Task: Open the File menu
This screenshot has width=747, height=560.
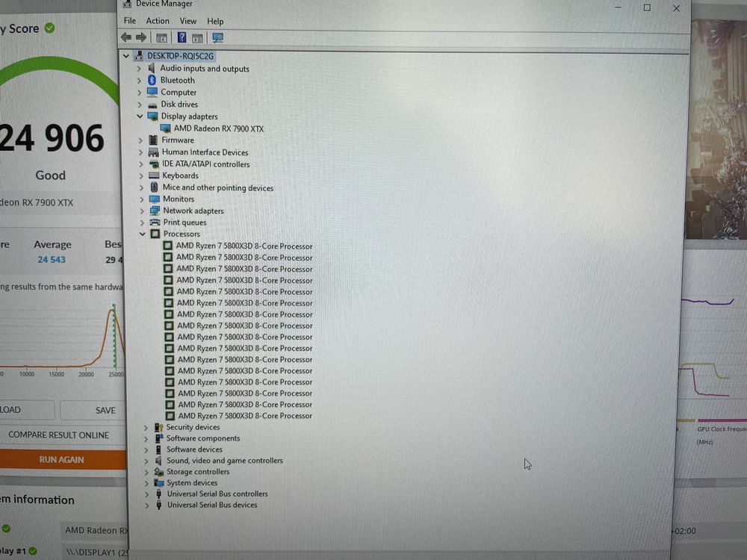Action: pos(129,21)
